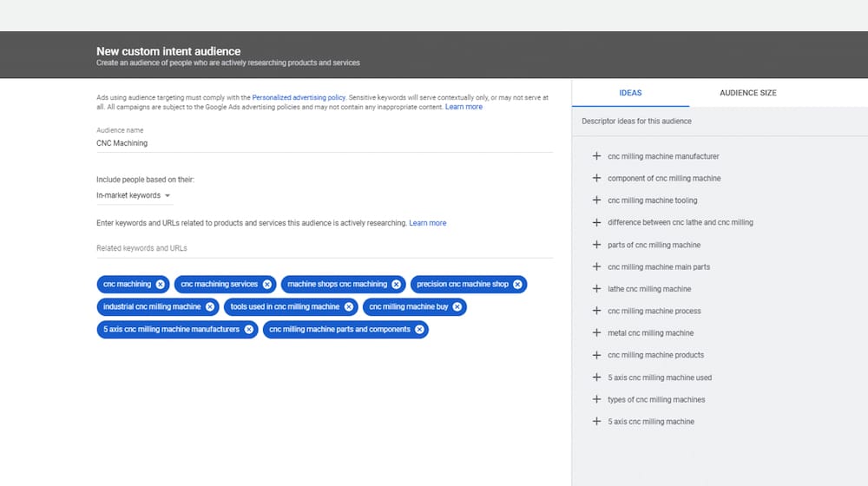Click the Related keywords and URLs field
The width and height of the screenshot is (868, 486).
click(324, 249)
